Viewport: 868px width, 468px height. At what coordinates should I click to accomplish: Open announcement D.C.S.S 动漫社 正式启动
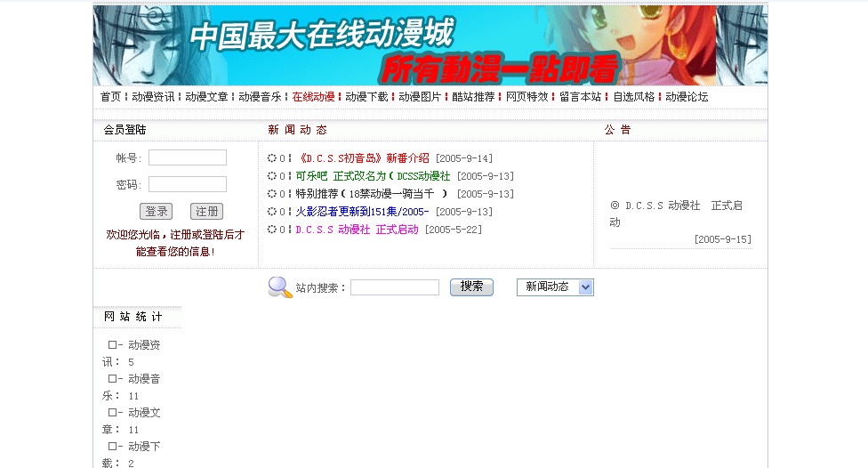click(676, 214)
